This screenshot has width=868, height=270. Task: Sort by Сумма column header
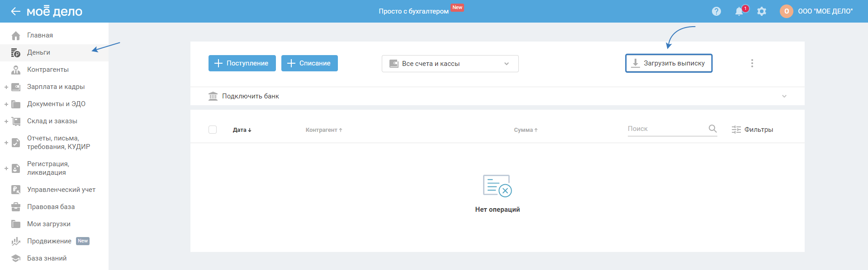[x=526, y=130]
